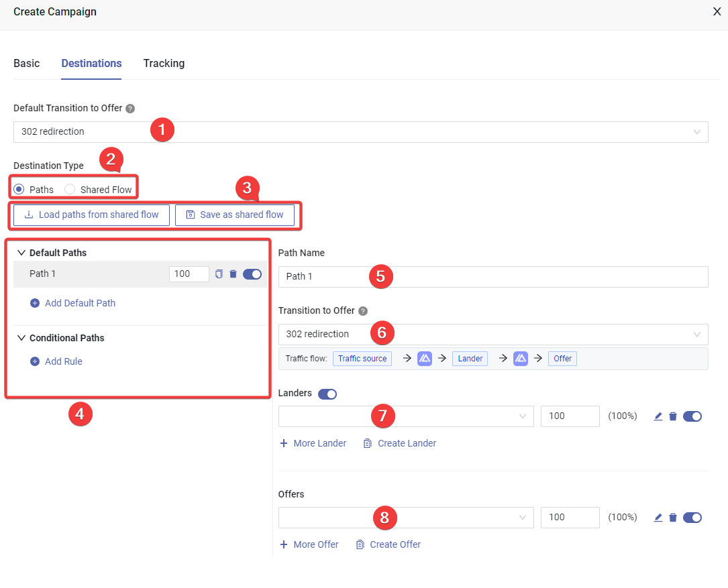Click the Add Default Path link
The image size is (728, 588).
pos(80,303)
